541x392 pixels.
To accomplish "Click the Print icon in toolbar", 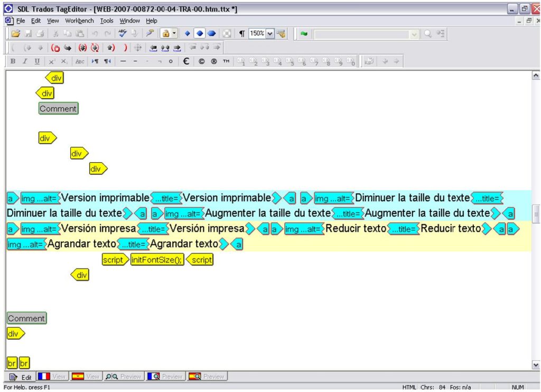I will coord(40,34).
